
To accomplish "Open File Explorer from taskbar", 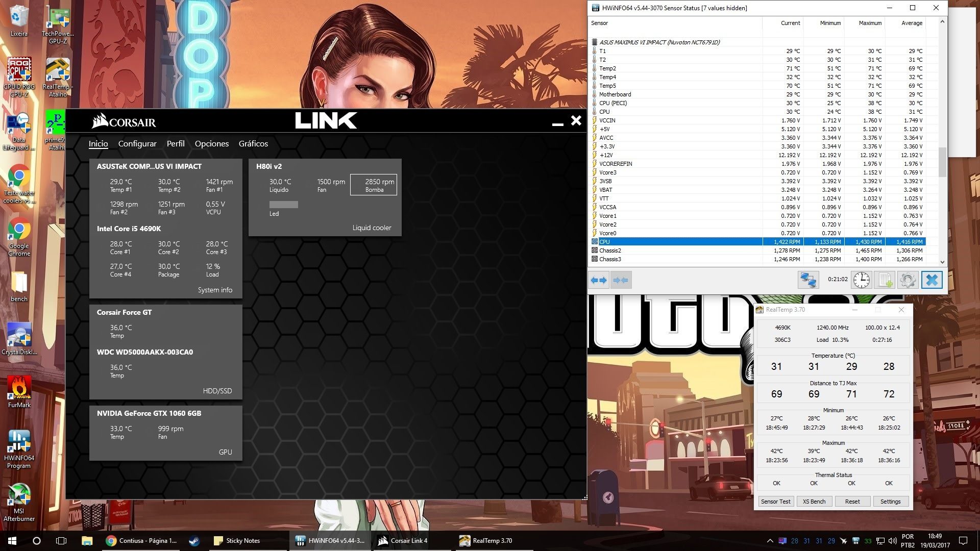I will click(87, 541).
